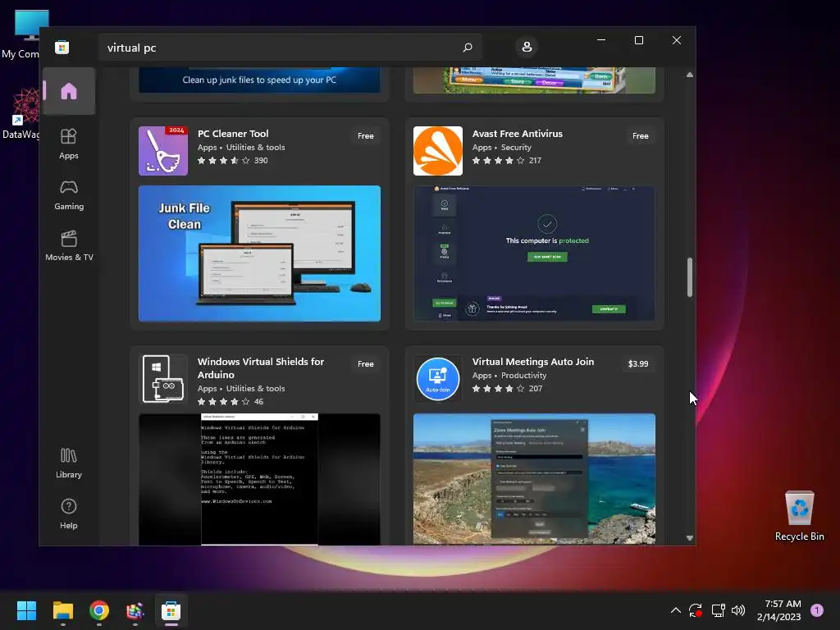Click the Avast rating count 217
The width and height of the screenshot is (840, 630).
click(535, 160)
